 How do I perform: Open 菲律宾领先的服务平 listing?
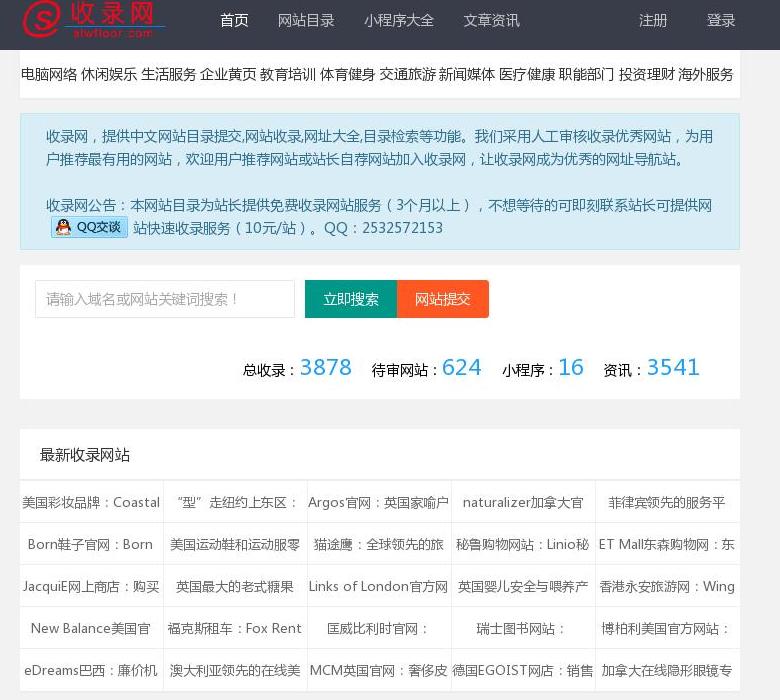pyautogui.click(x=667, y=502)
